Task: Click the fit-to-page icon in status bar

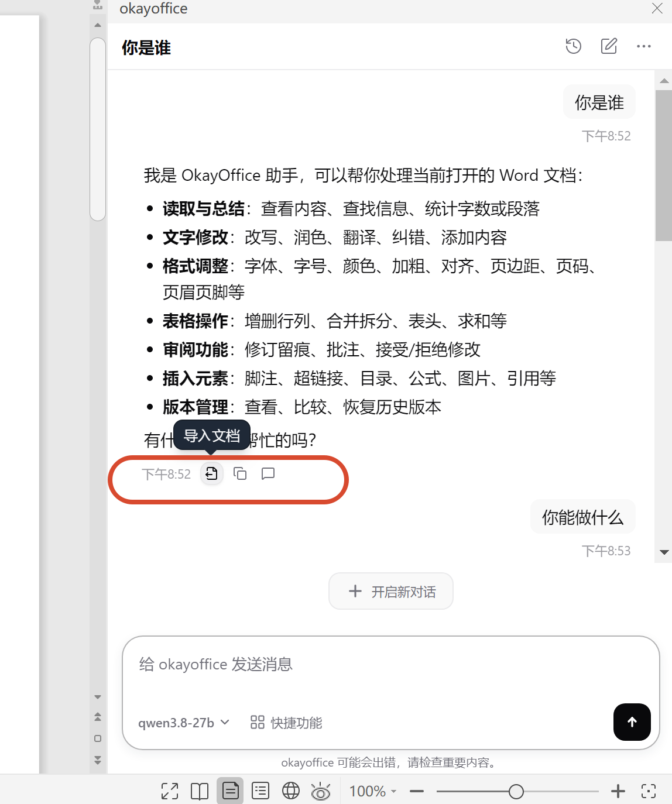Action: click(649, 791)
